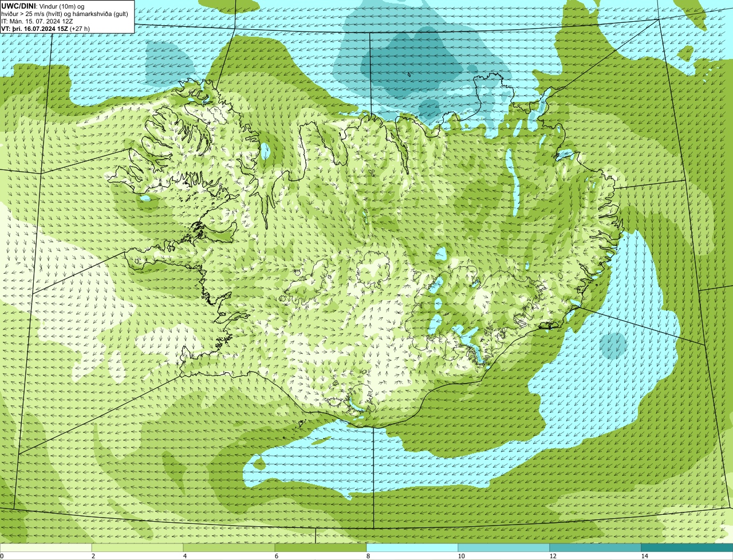This screenshot has width=733, height=560.
Task: Click the legend scale label "6"
Action: (276, 556)
